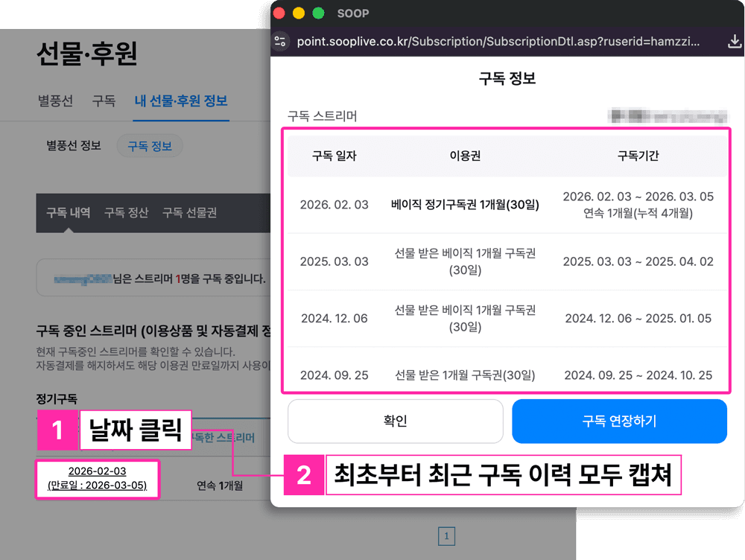Screen dimensions: 745x560
Task: Maximize the SOOP window with green button
Action: click(x=318, y=13)
